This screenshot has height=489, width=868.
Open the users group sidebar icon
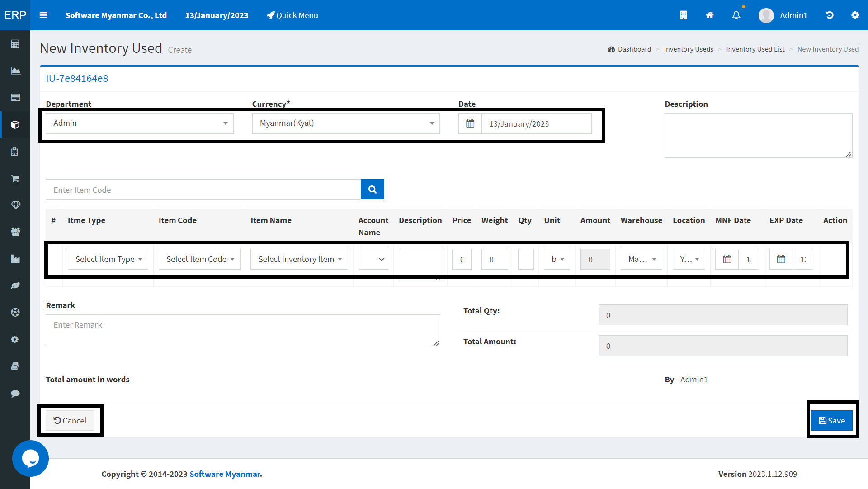15,232
